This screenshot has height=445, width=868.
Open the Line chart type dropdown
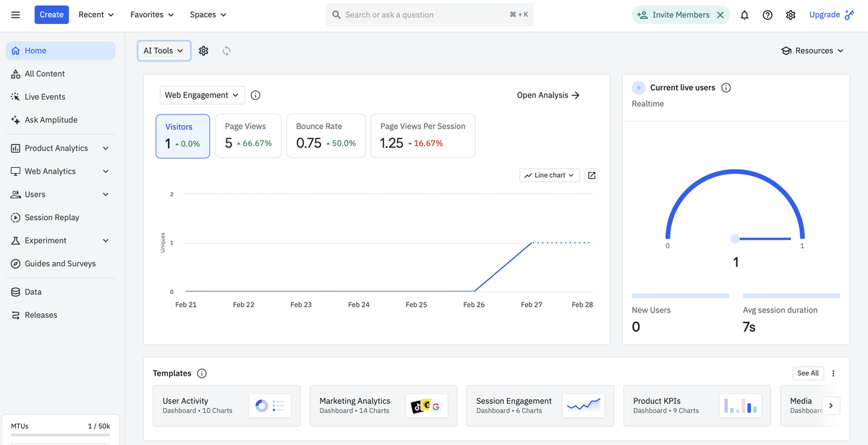pos(550,175)
